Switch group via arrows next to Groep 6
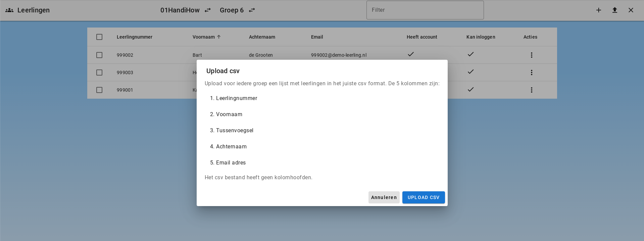 coord(252,10)
